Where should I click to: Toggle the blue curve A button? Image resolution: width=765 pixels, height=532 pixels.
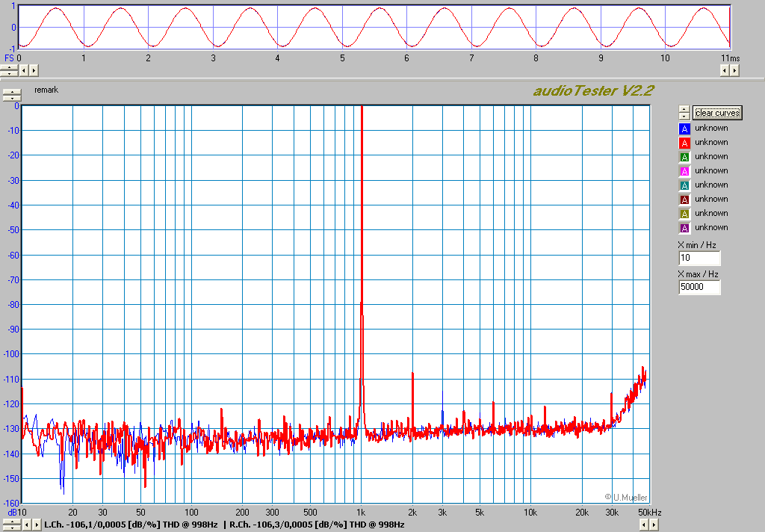point(684,128)
